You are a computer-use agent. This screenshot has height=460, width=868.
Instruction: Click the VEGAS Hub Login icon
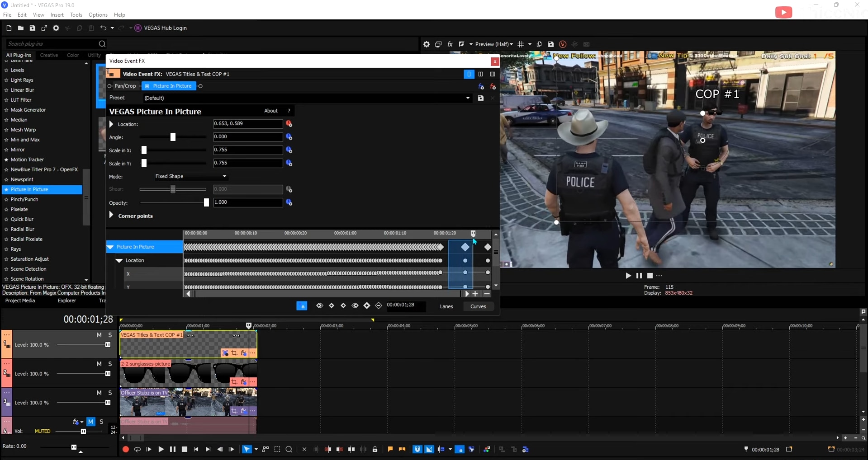(x=138, y=28)
